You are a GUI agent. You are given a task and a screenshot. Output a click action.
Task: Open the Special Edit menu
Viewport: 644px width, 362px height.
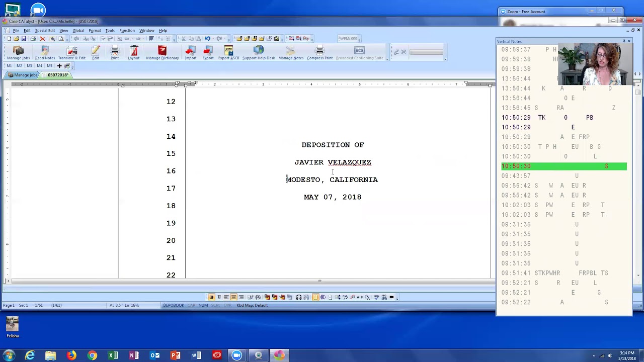pos(45,30)
